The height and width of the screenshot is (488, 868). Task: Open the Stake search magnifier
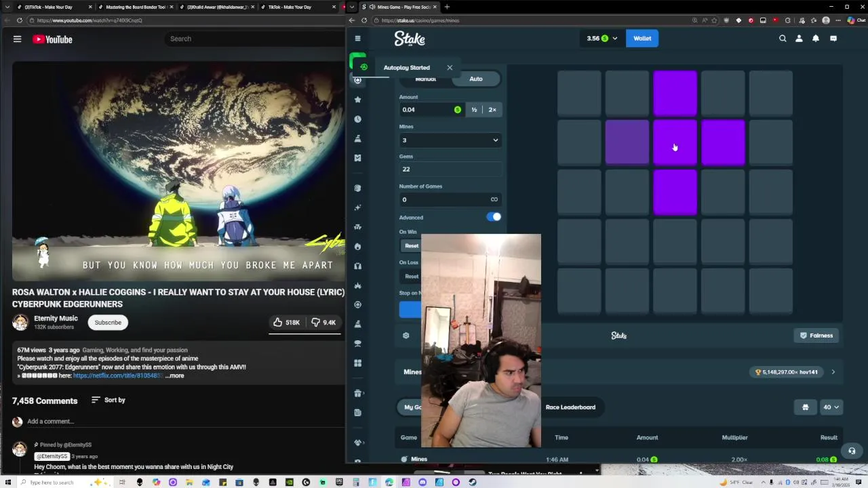(783, 39)
